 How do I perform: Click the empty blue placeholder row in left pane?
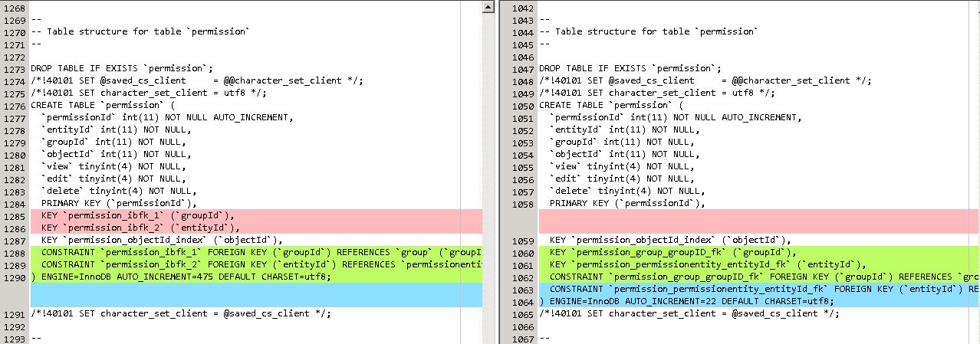coord(253,295)
